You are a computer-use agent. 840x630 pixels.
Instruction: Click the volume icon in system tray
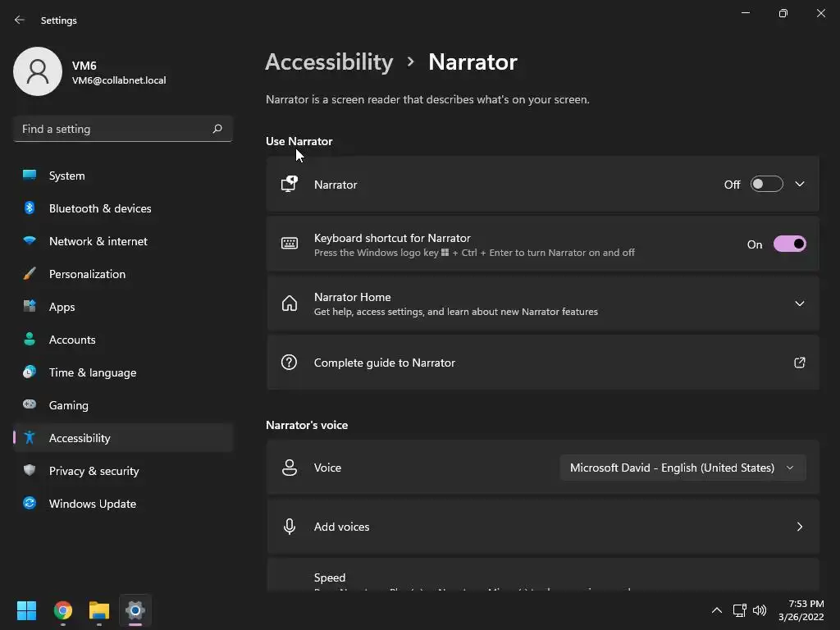point(760,610)
